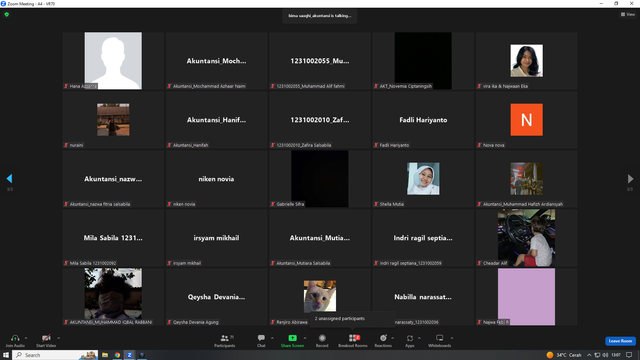
Task: Open the Reactions menu
Action: pyautogui.click(x=383, y=340)
